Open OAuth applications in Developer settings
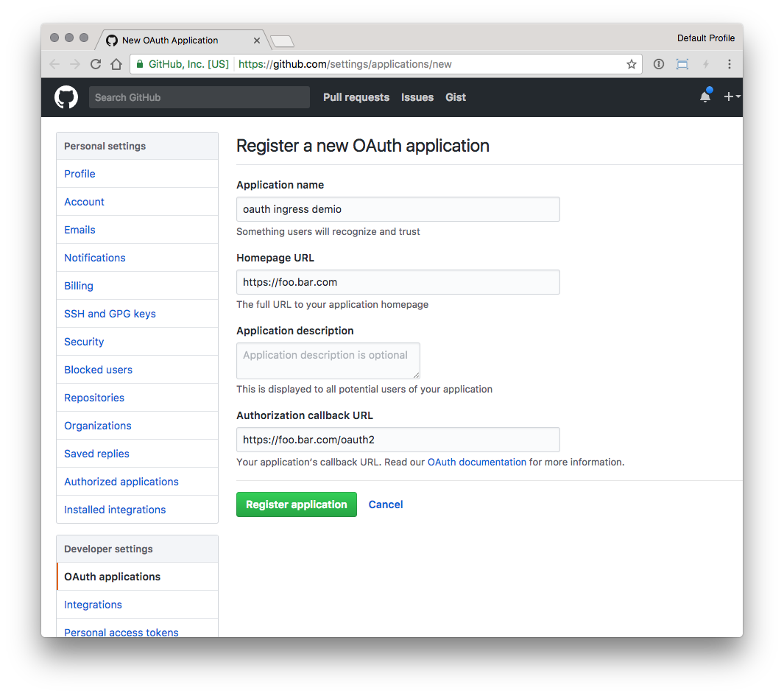Image resolution: width=784 pixels, height=696 pixels. tap(111, 577)
